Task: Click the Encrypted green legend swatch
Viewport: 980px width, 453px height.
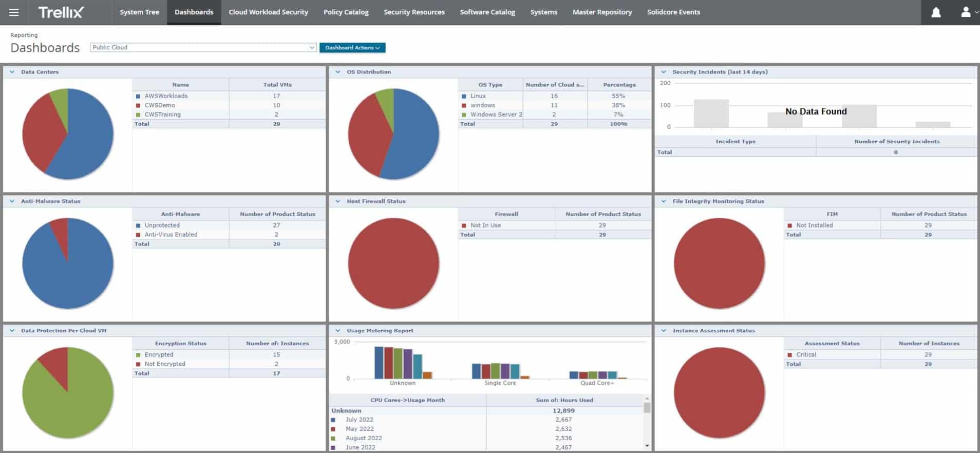Action: point(138,355)
